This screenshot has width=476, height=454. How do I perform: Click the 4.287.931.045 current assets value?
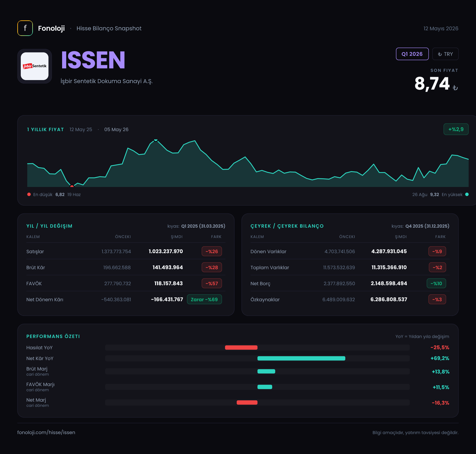[x=389, y=251]
